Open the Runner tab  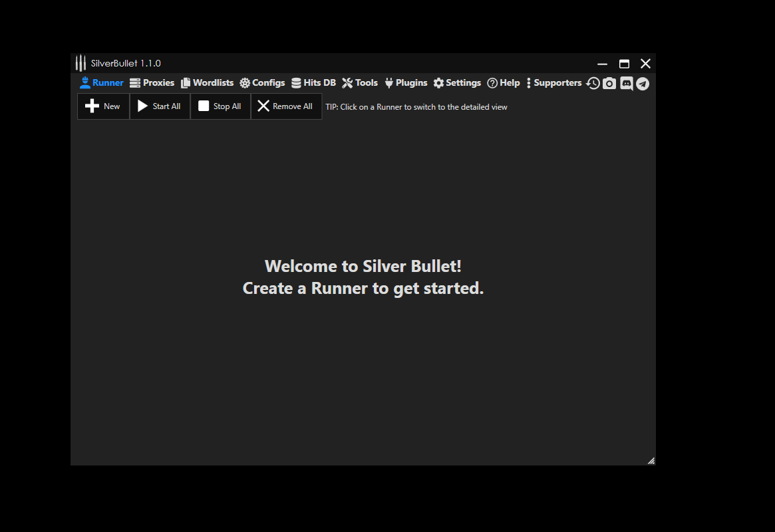click(101, 83)
